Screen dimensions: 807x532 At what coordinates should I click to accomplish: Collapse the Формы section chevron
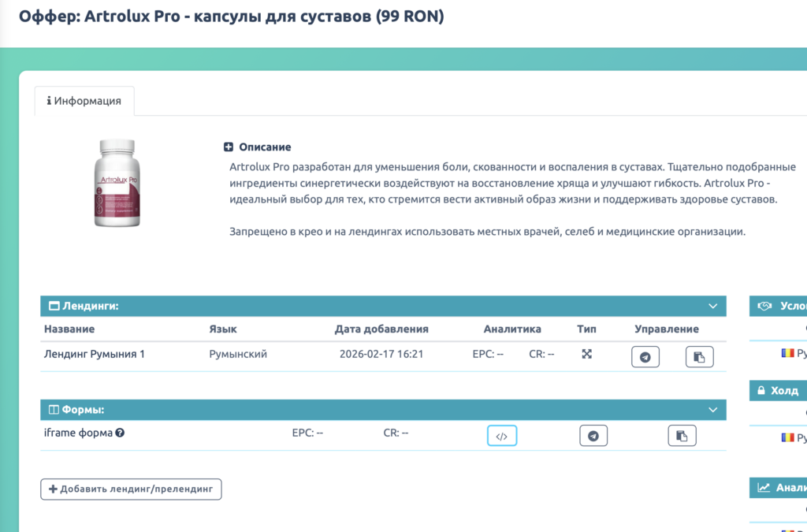(x=712, y=410)
